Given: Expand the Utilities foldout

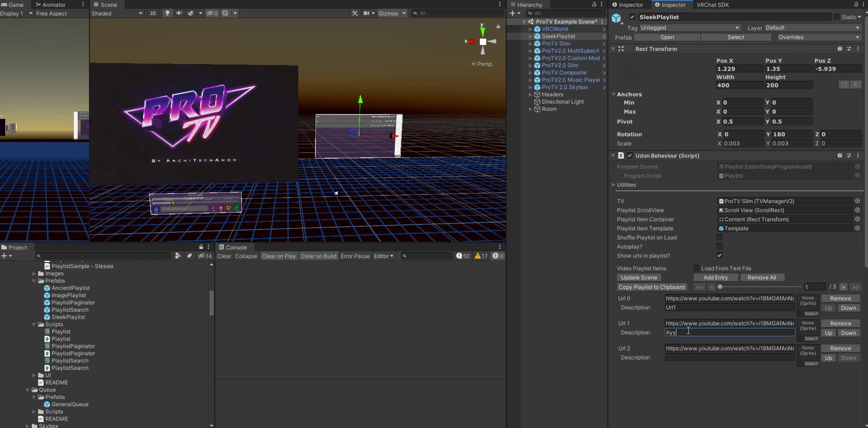Looking at the screenshot, I should click(x=614, y=185).
